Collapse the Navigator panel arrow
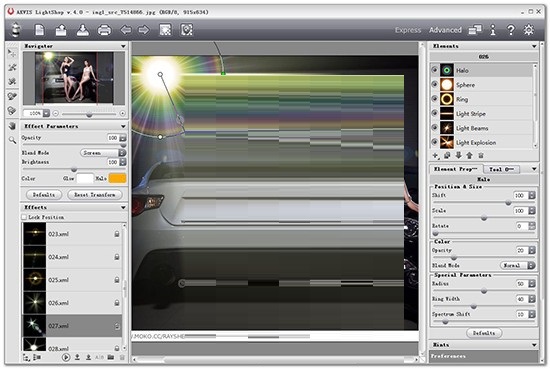This screenshot has width=550, height=369. coord(123,46)
